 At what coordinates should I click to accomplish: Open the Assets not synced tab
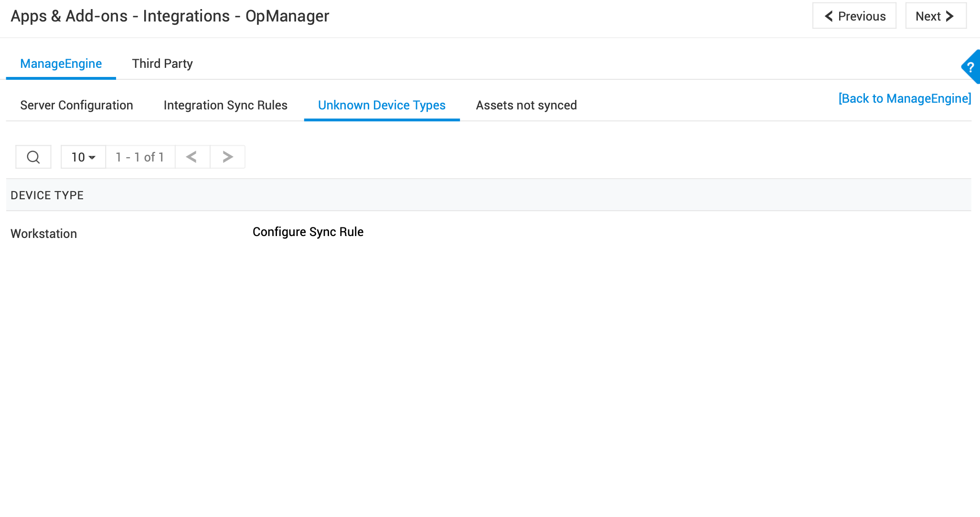pyautogui.click(x=526, y=105)
